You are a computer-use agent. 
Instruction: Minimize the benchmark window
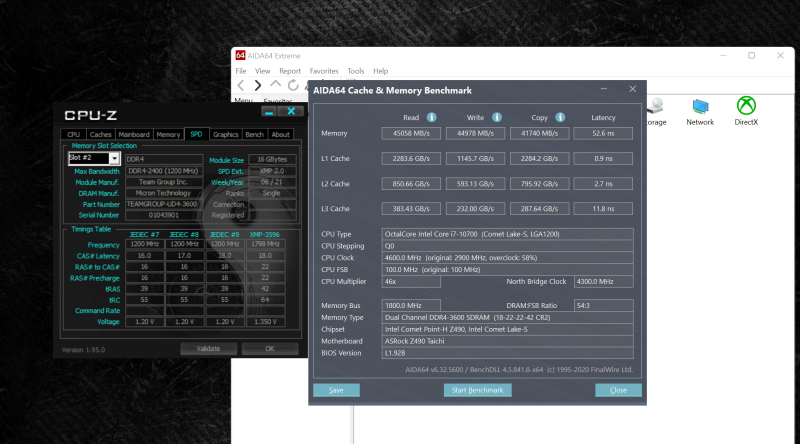(605, 89)
